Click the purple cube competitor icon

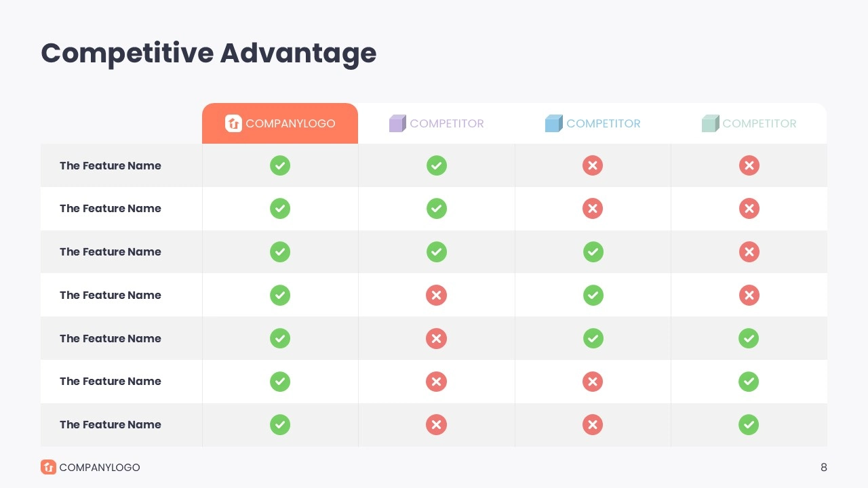[397, 123]
